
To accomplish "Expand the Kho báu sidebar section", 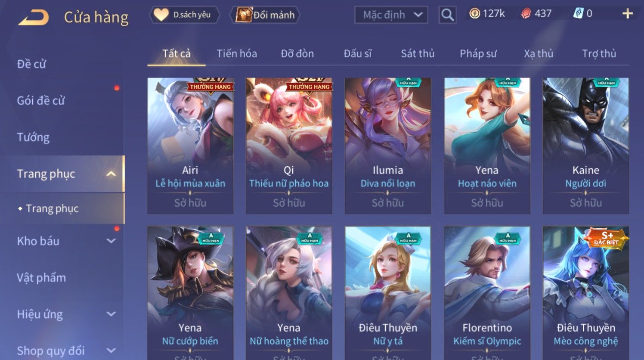I will click(111, 241).
